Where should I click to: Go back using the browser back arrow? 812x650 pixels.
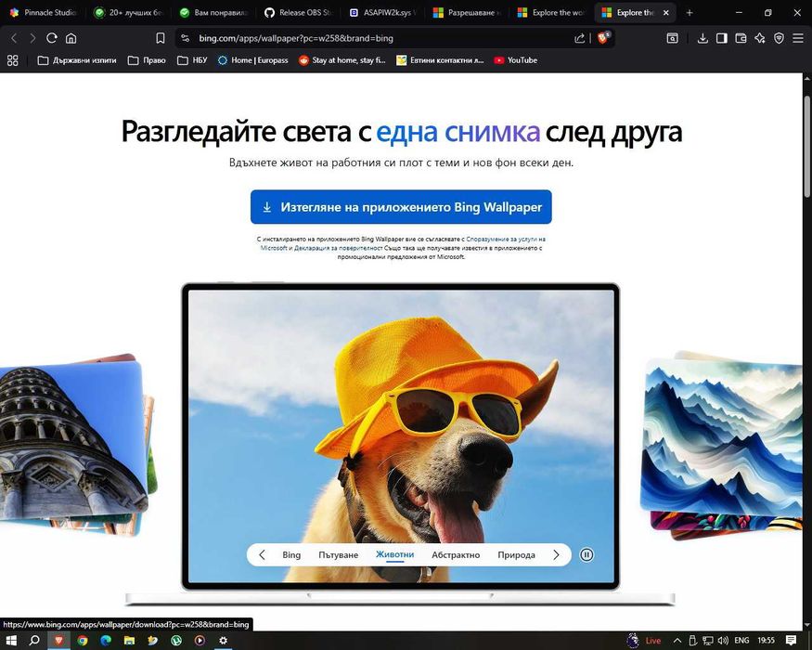point(14,38)
